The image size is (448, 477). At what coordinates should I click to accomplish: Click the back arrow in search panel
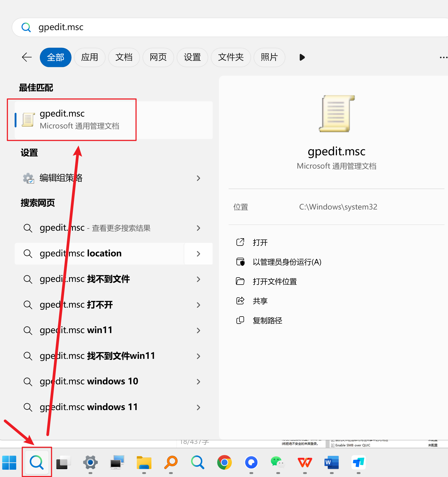[x=27, y=57]
